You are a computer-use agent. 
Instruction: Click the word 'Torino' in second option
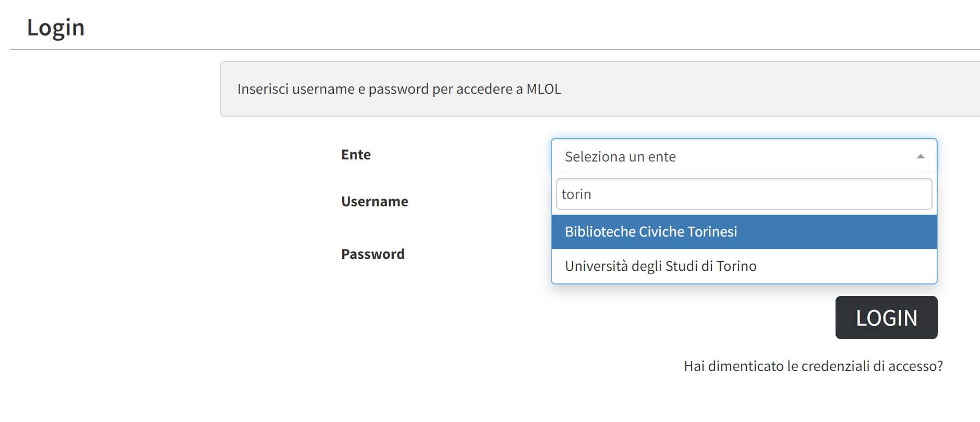(736, 266)
